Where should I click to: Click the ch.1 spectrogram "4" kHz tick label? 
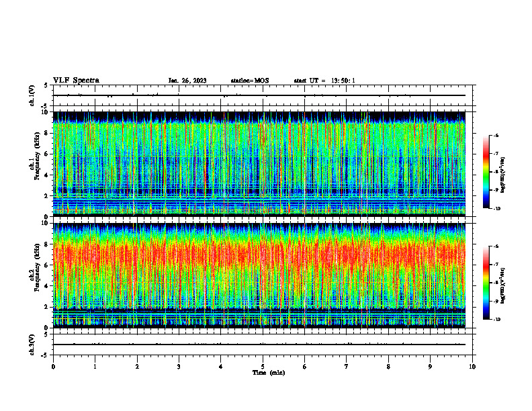[47, 175]
